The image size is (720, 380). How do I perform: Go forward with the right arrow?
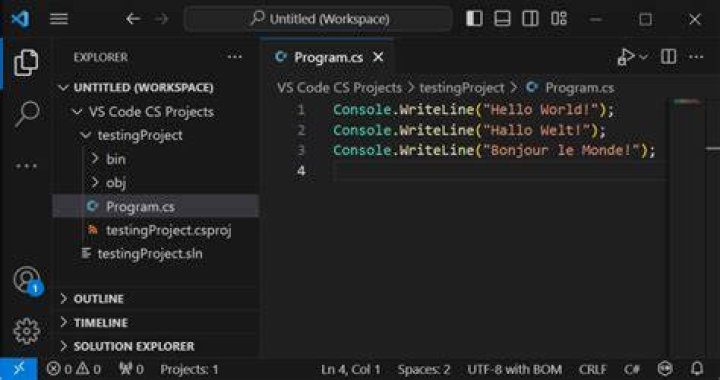point(161,19)
